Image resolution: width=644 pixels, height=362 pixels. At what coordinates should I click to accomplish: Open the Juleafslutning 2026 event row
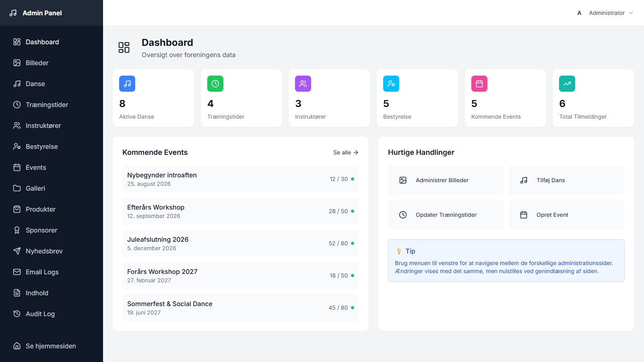click(x=241, y=243)
